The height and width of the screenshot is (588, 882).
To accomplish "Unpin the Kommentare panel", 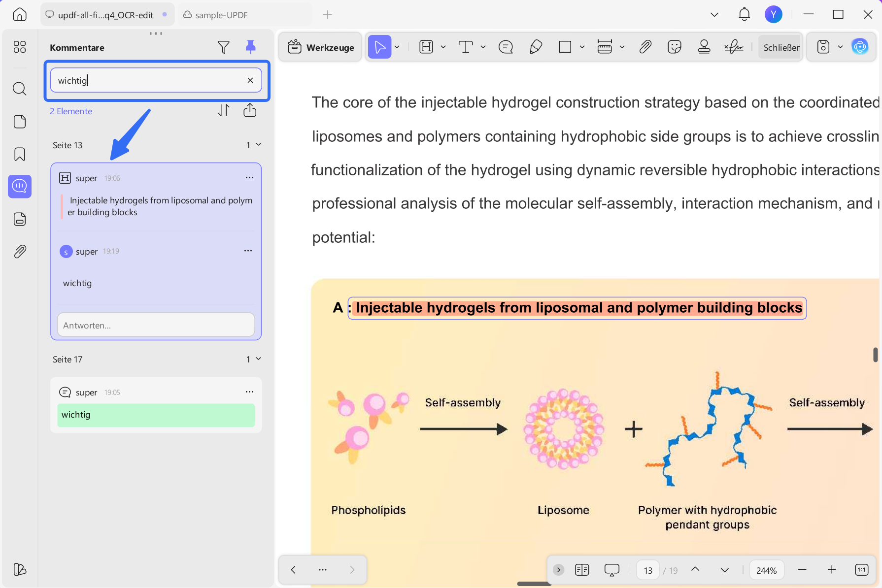I will click(250, 47).
